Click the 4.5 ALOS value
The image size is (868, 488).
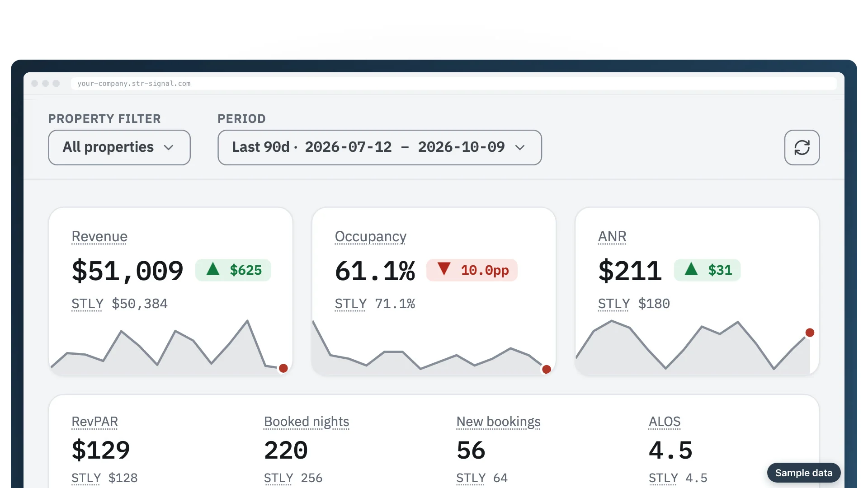tap(670, 450)
